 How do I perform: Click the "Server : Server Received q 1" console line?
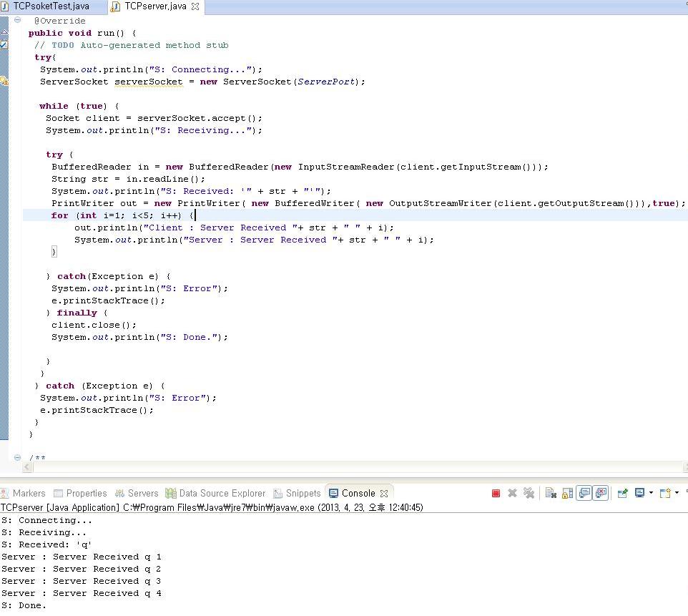click(x=82, y=557)
